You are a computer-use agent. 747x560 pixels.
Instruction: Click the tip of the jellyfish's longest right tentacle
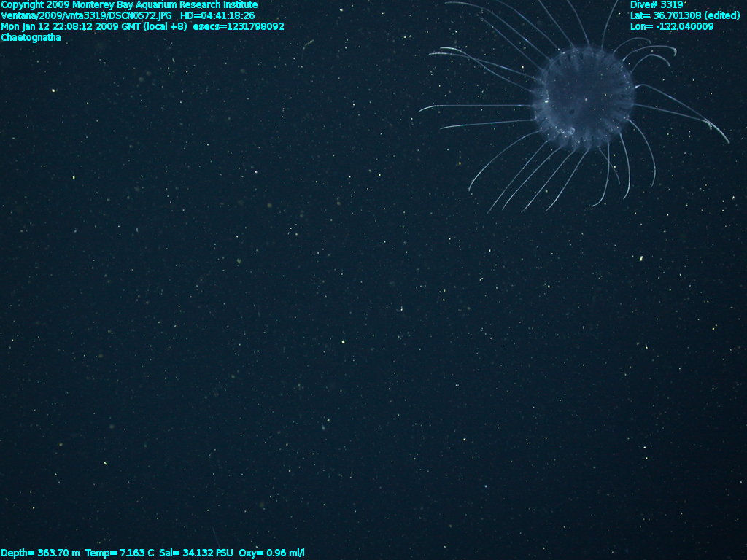727,141
